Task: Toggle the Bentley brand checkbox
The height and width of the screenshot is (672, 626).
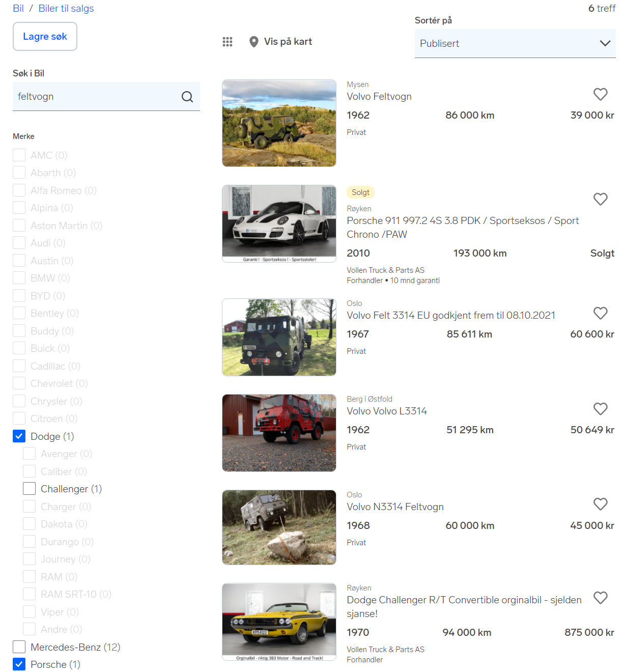Action: pyautogui.click(x=19, y=313)
